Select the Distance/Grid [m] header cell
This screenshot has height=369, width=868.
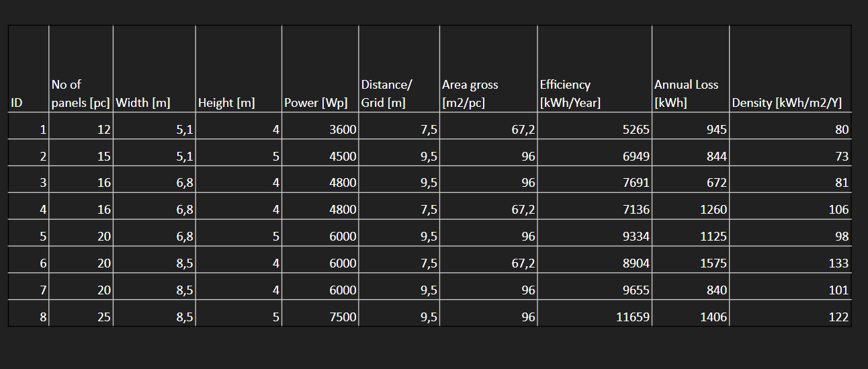(x=386, y=93)
